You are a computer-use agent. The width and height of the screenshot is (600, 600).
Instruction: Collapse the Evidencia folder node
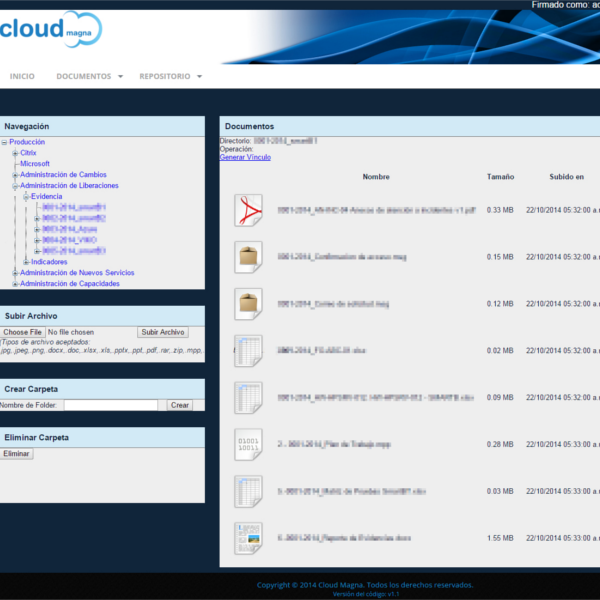click(26, 197)
